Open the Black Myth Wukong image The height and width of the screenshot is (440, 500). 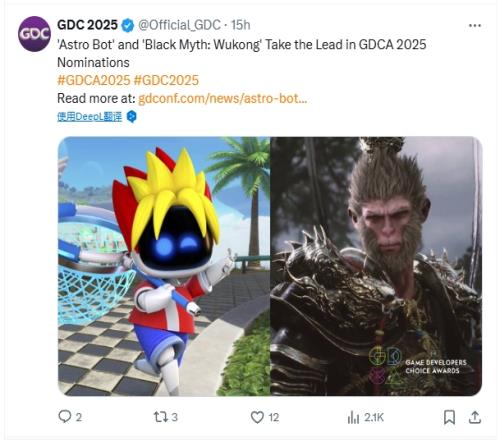click(376, 266)
